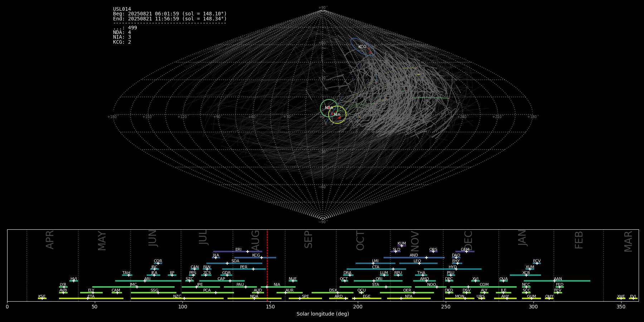Click the 'NIA: 3' legend count

tap(122, 37)
